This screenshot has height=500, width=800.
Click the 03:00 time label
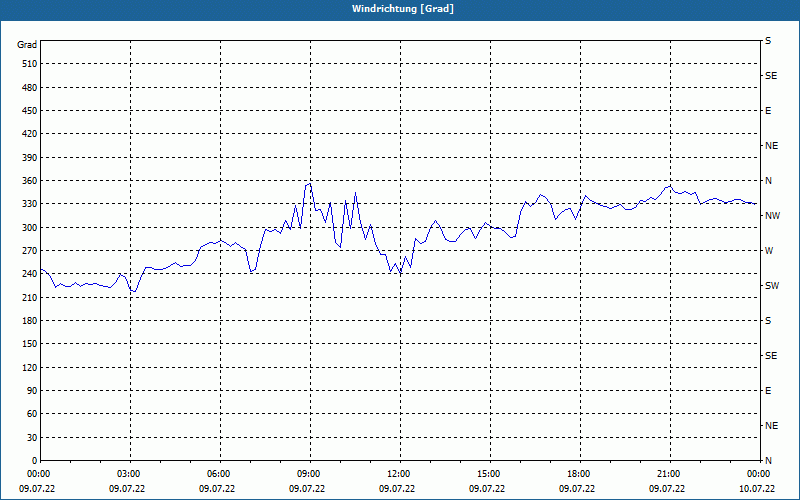click(128, 473)
